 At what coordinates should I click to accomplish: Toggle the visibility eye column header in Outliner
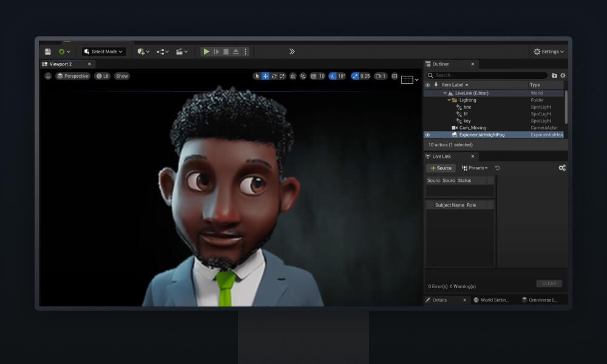(428, 85)
